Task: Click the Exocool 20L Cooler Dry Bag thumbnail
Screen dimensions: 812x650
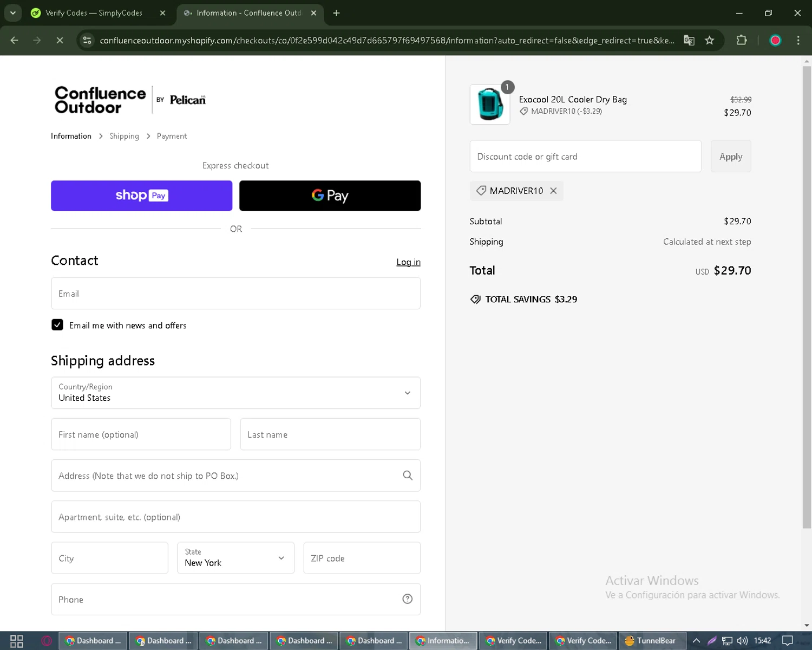Action: (490, 105)
